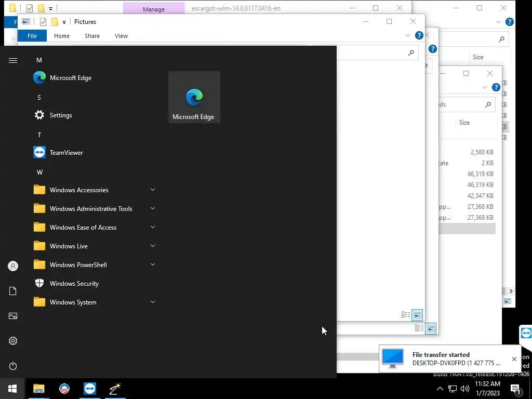532x399 pixels.
Task: Expand the Windows System folder chevron
Action: 153,302
